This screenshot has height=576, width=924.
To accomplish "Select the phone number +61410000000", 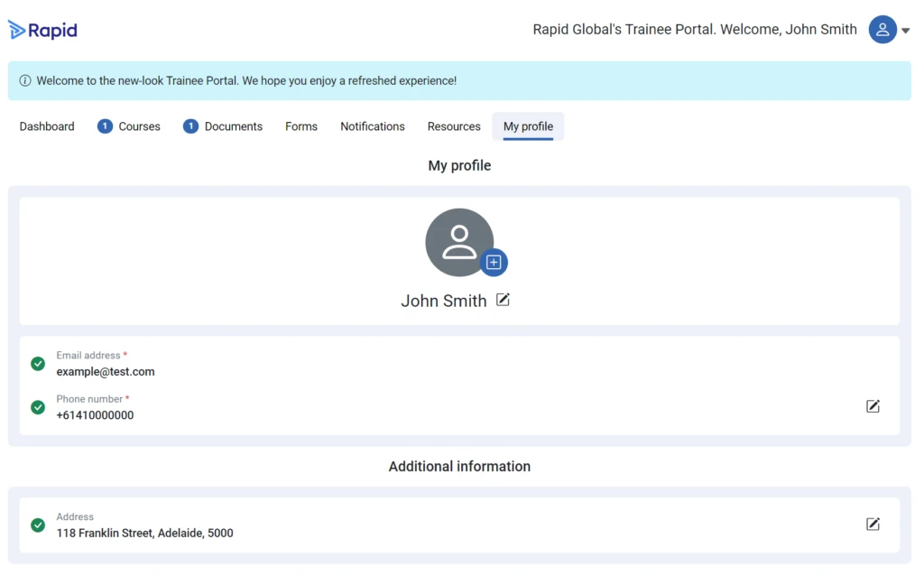I will point(95,415).
